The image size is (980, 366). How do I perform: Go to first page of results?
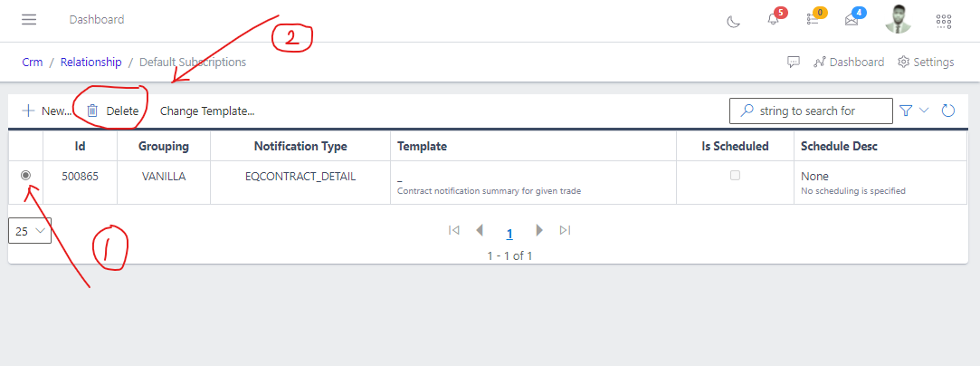coord(454,230)
